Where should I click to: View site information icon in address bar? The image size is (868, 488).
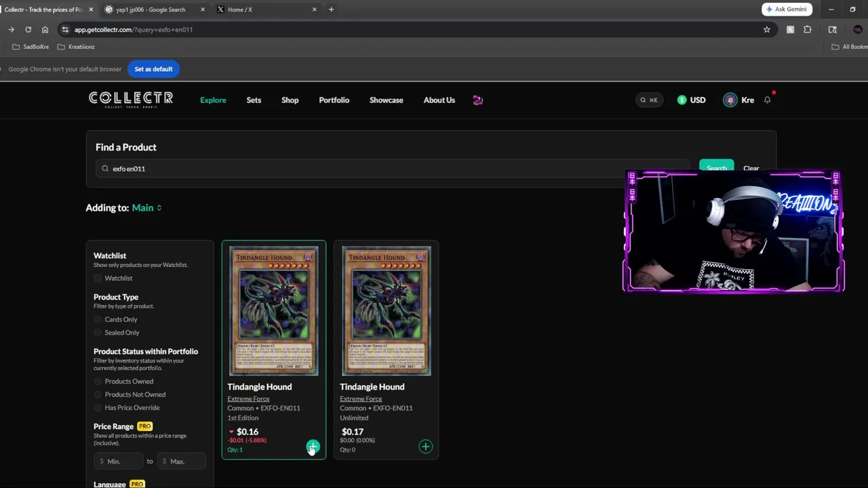(x=64, y=30)
